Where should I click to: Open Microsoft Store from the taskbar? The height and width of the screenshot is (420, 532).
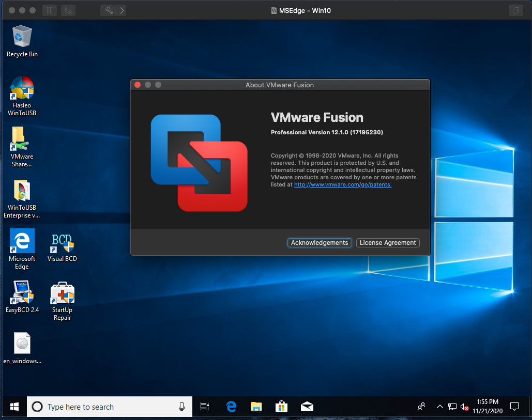(x=282, y=407)
